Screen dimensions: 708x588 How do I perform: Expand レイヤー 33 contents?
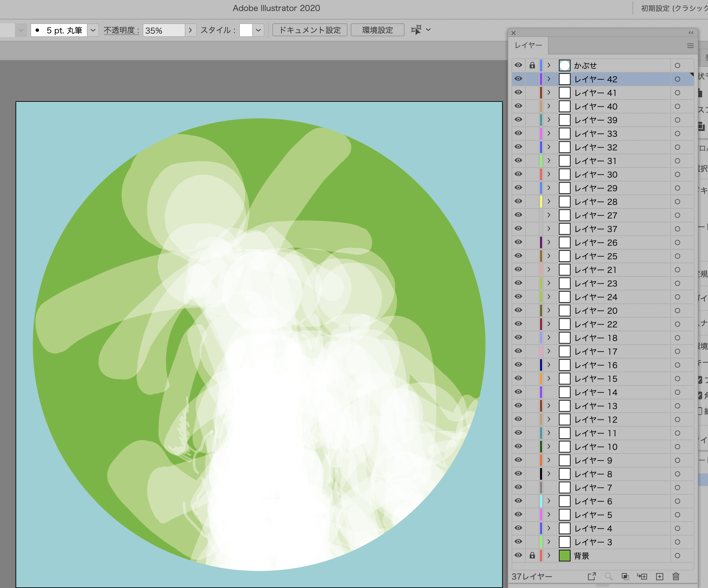(x=549, y=133)
